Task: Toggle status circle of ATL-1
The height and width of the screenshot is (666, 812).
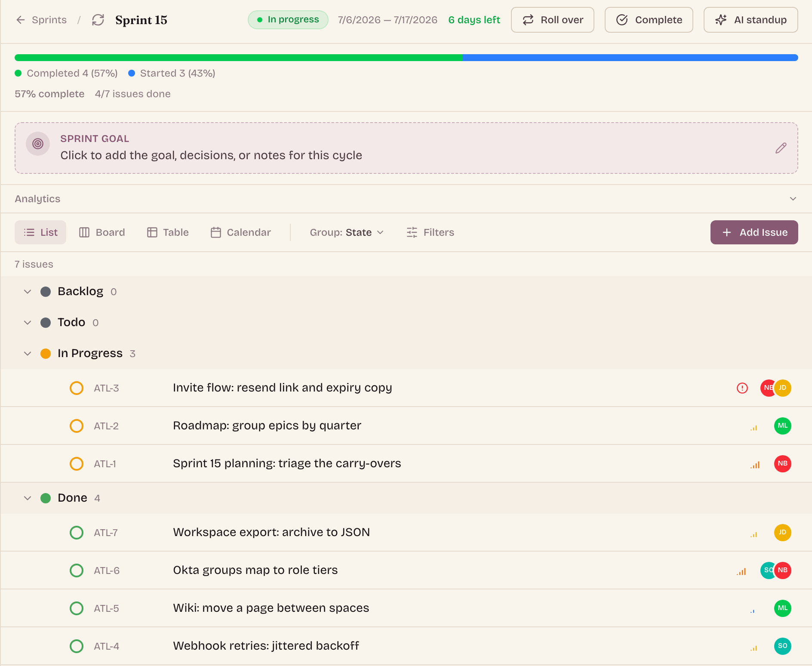Action: (77, 464)
